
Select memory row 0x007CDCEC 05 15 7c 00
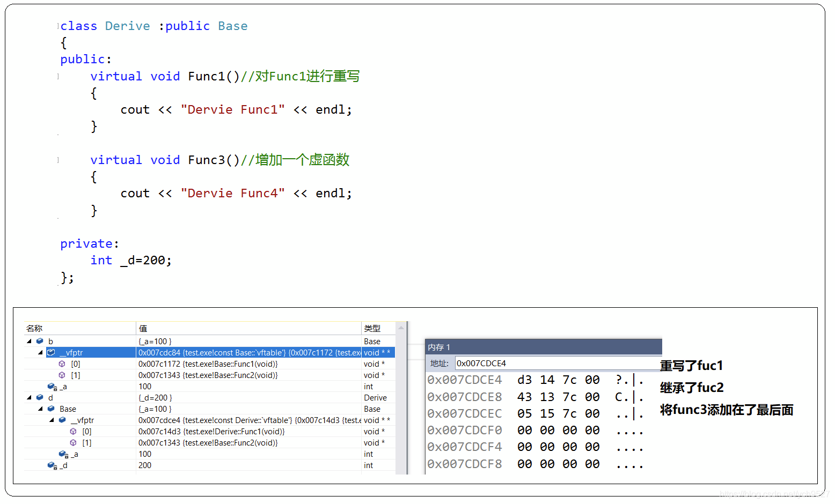point(535,413)
